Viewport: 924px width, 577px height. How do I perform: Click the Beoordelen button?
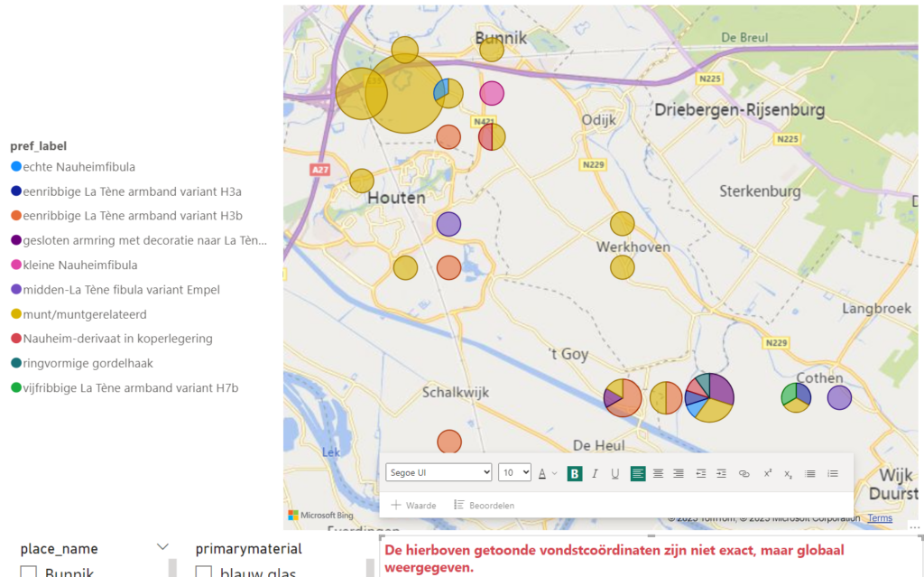coord(484,505)
